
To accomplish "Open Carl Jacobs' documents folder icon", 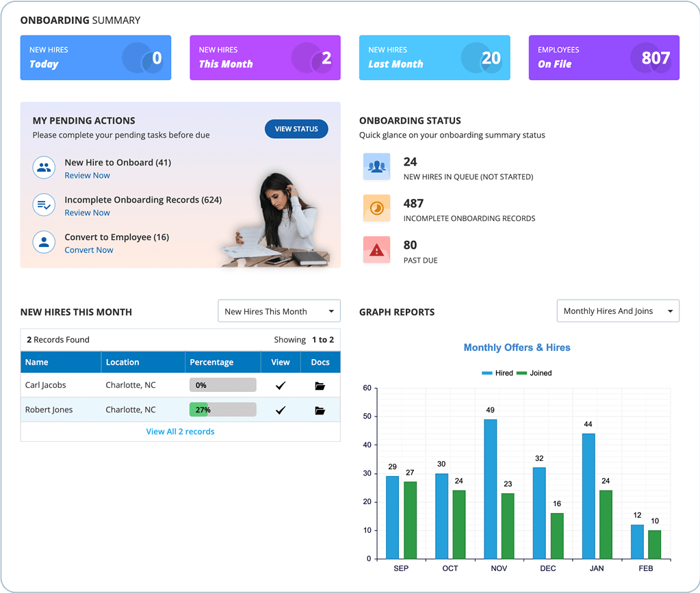I will click(320, 385).
